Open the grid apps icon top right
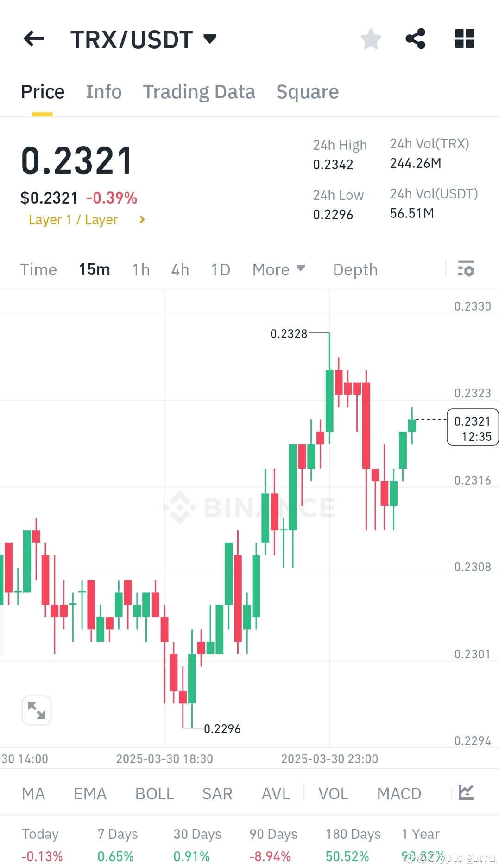 coord(464,39)
